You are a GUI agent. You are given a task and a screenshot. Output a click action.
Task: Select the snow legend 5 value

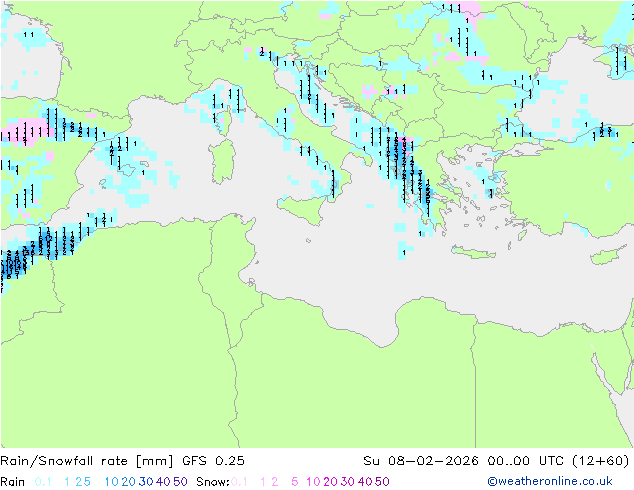pyautogui.click(x=294, y=482)
